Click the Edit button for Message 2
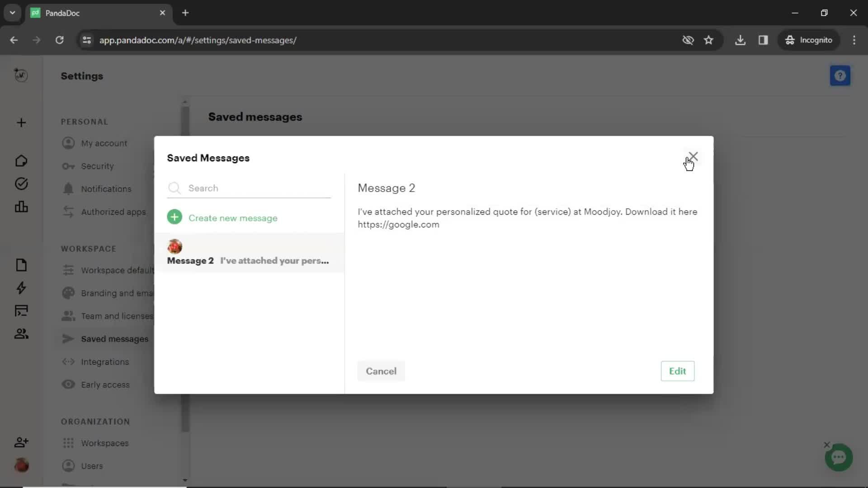 pos(677,371)
